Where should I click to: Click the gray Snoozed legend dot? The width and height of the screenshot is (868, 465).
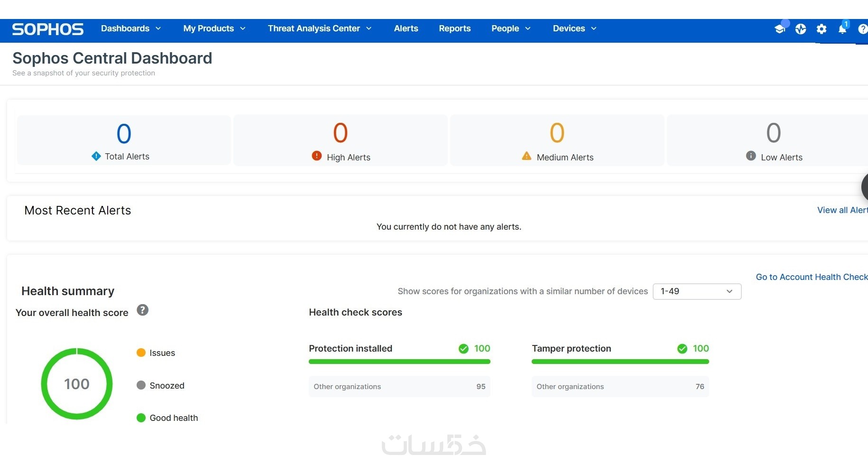pyautogui.click(x=141, y=385)
